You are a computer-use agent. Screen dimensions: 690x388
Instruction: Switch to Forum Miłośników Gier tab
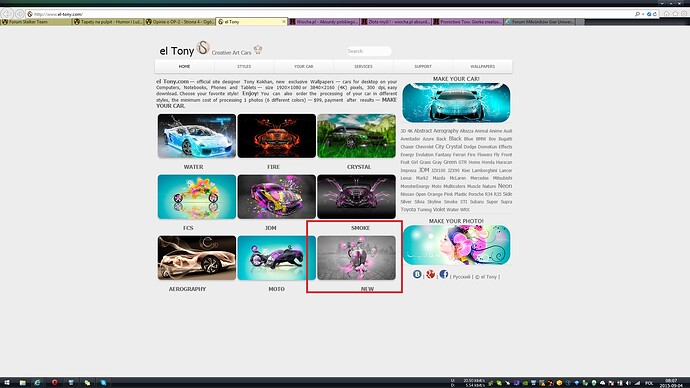point(540,22)
